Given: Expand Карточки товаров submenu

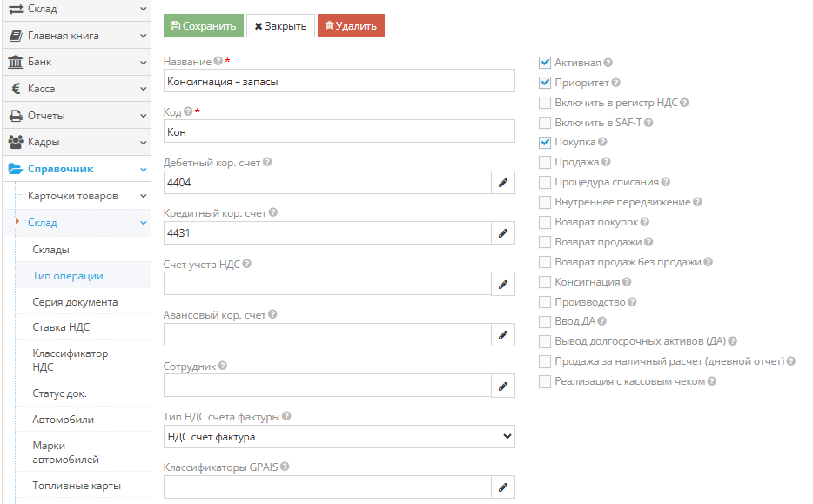Looking at the screenshot, I should (x=85, y=196).
